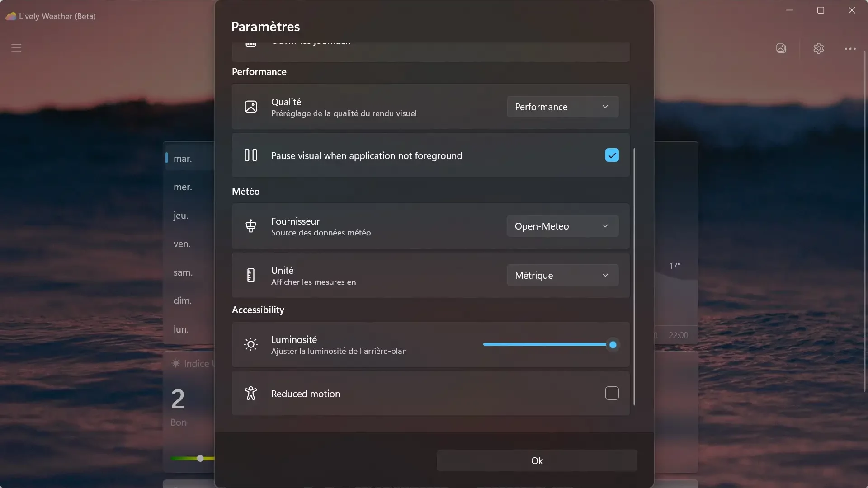Toggle the performance quality setting
Viewport: 868px width, 488px height.
(561, 107)
